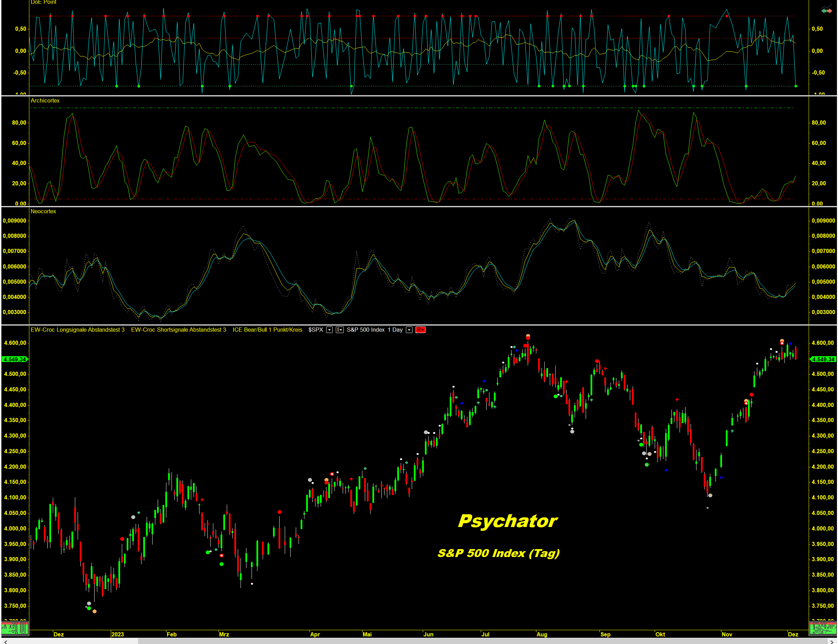Expand the 1 Day interval dropdown

click(409, 330)
